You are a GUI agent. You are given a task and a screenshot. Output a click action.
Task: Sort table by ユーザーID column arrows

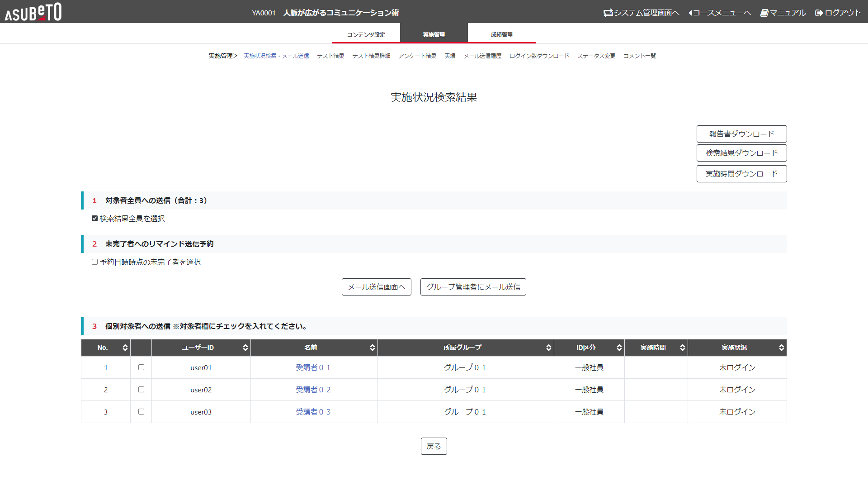pyautogui.click(x=245, y=348)
